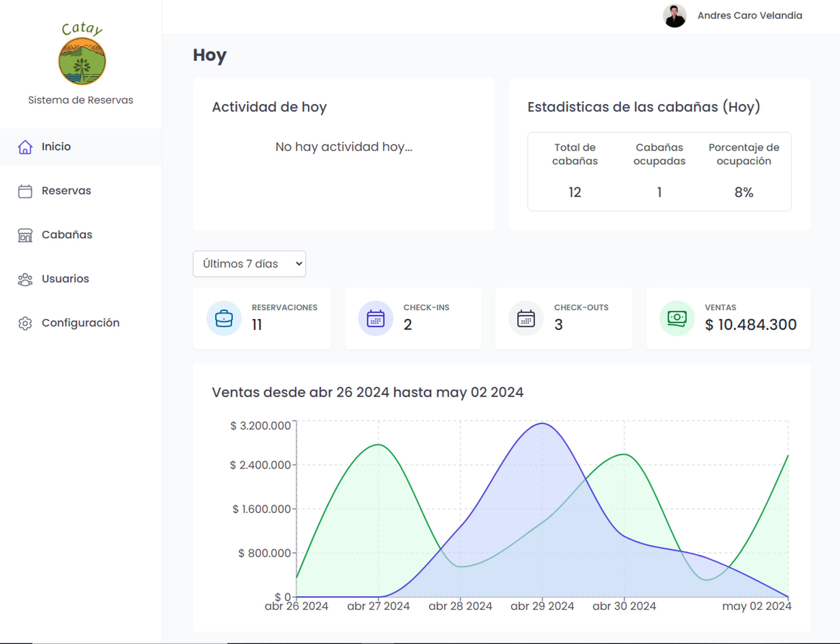Click the Configuración gear icon
This screenshot has width=840, height=644.
(25, 323)
